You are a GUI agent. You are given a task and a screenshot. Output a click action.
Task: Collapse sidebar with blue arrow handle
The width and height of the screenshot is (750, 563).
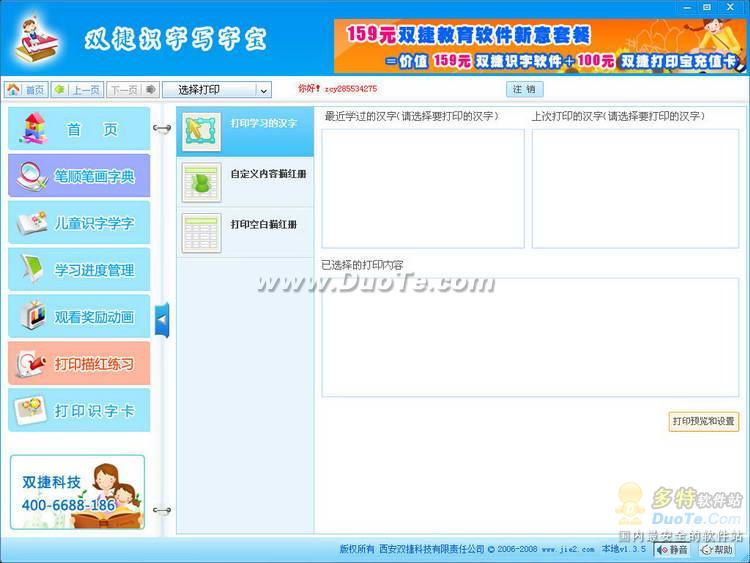click(x=162, y=320)
